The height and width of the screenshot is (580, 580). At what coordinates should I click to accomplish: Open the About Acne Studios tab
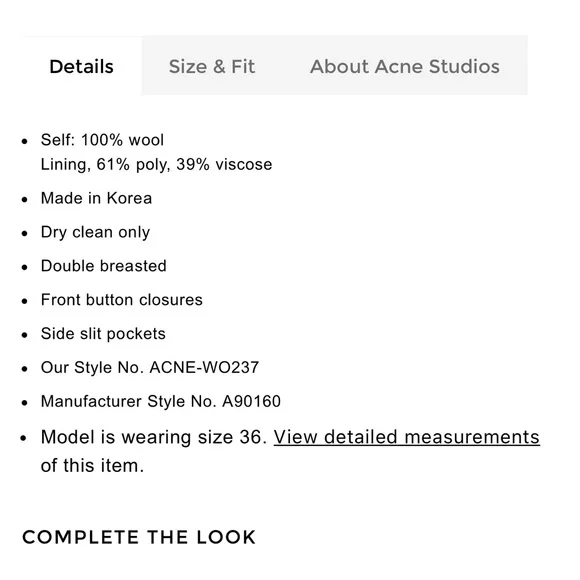click(x=405, y=67)
